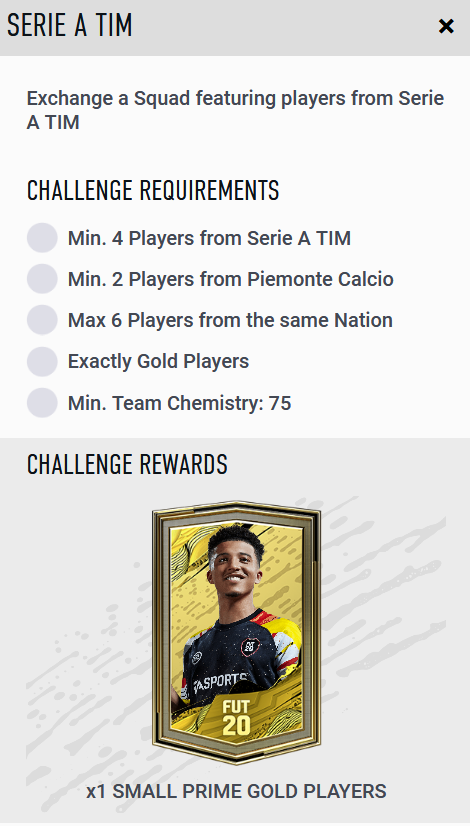Image resolution: width=470 pixels, height=826 pixels.
Task: Click Min. 2 Players from Piemonte Calcio text
Action: coord(230,279)
